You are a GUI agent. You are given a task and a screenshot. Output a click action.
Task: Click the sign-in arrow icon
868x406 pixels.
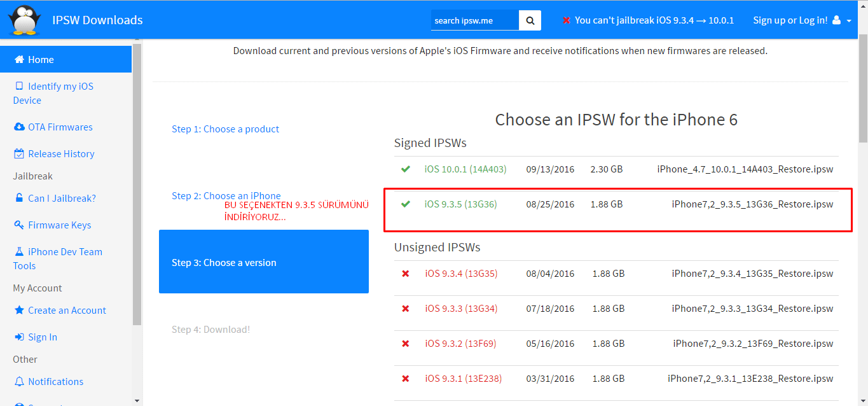pos(19,337)
